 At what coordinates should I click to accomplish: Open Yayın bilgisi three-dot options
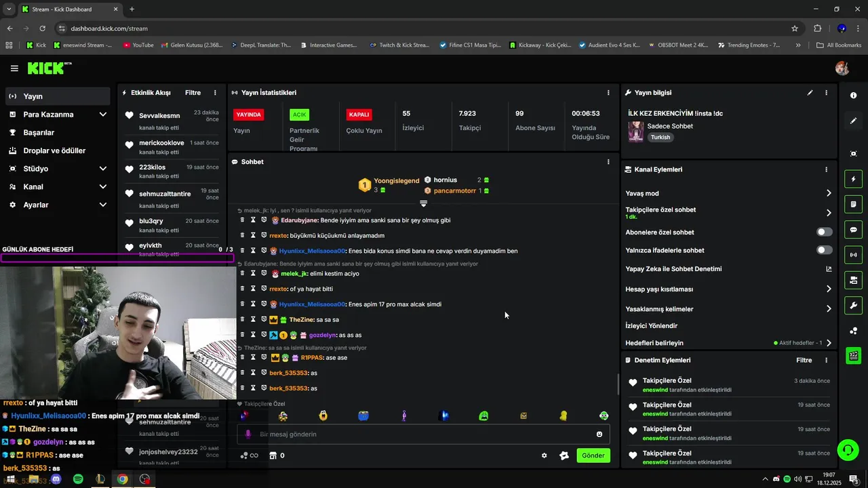coord(826,93)
